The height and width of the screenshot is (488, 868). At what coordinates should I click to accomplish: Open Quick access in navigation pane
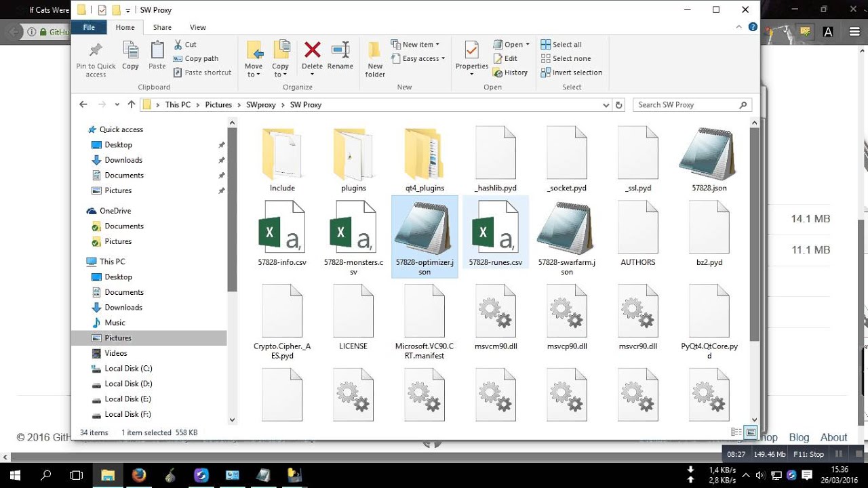(x=121, y=129)
